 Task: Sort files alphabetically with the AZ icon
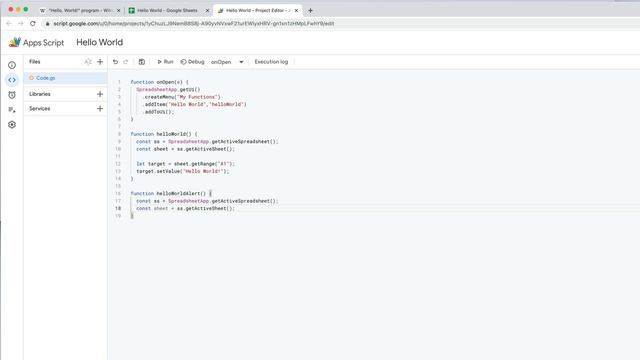pos(88,62)
